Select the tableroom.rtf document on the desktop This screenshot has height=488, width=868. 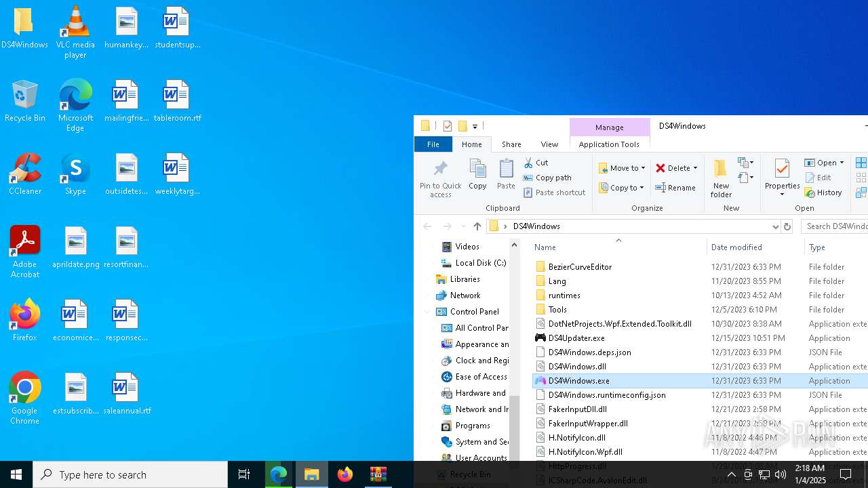177,102
